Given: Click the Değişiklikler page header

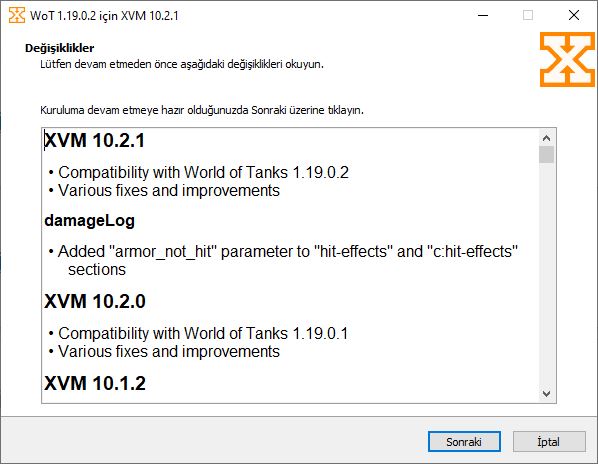Looking at the screenshot, I should (59, 48).
